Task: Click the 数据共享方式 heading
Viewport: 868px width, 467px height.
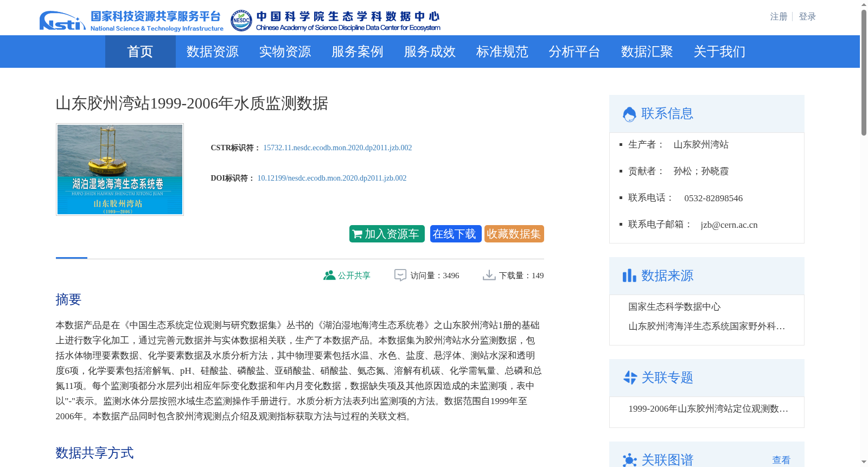Action: [94, 453]
